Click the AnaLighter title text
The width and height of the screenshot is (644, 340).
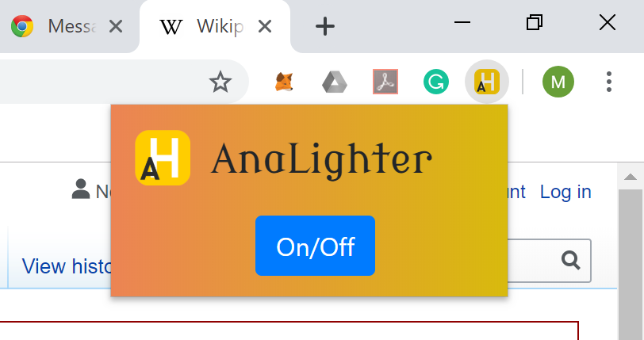(321, 160)
